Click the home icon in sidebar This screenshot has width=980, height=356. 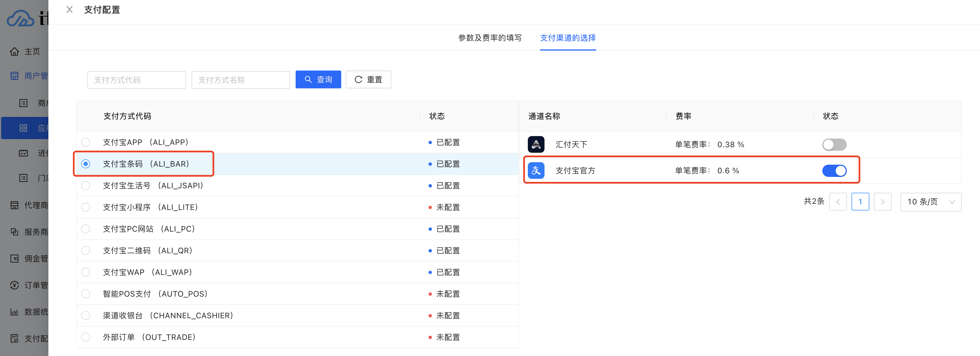click(14, 52)
